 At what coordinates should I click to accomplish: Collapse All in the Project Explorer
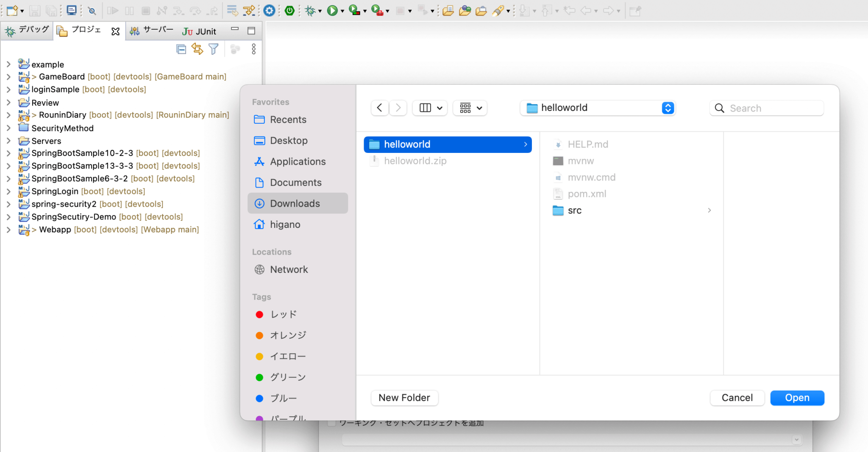click(181, 49)
